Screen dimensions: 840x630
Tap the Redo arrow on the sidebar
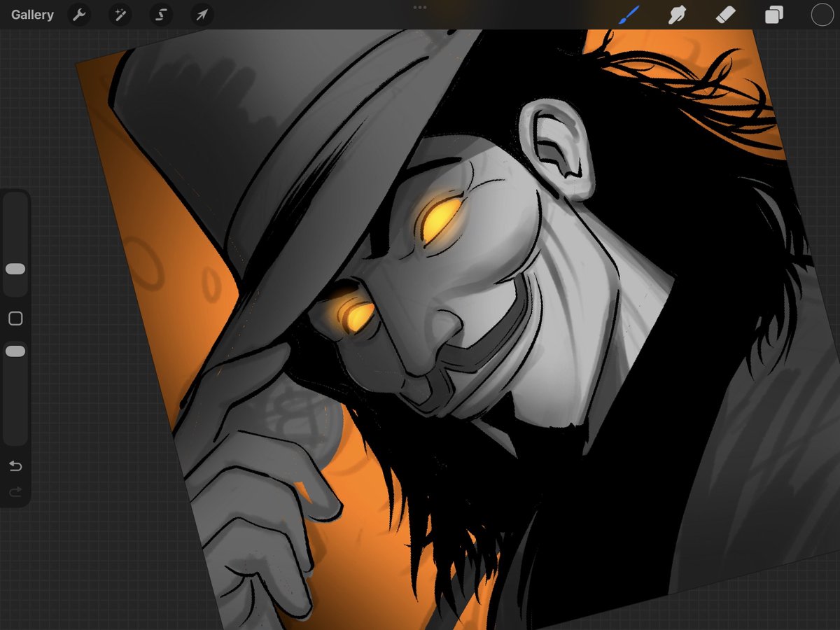click(15, 491)
